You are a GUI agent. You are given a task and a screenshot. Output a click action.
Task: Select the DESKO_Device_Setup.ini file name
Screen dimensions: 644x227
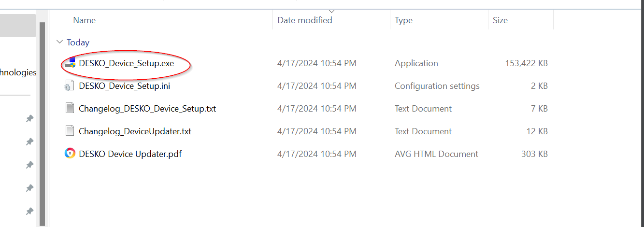click(124, 86)
